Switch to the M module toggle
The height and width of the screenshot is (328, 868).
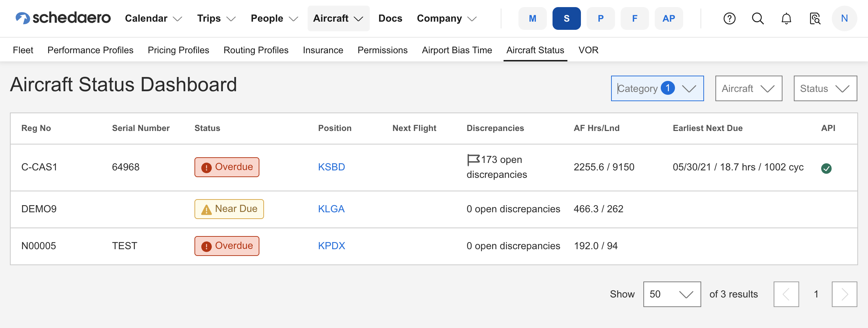coord(532,18)
